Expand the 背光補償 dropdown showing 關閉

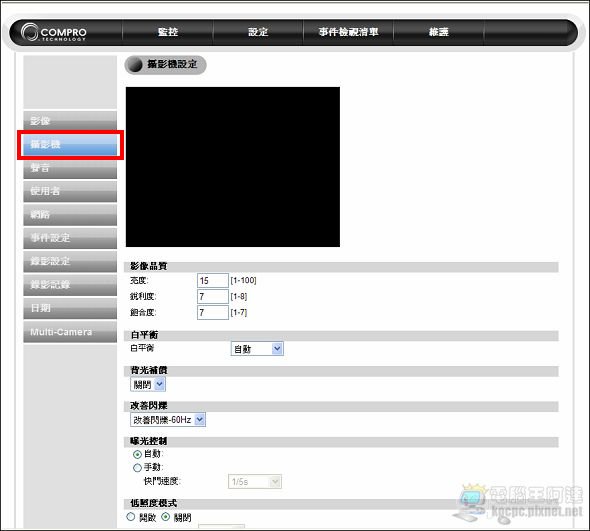(x=148, y=384)
